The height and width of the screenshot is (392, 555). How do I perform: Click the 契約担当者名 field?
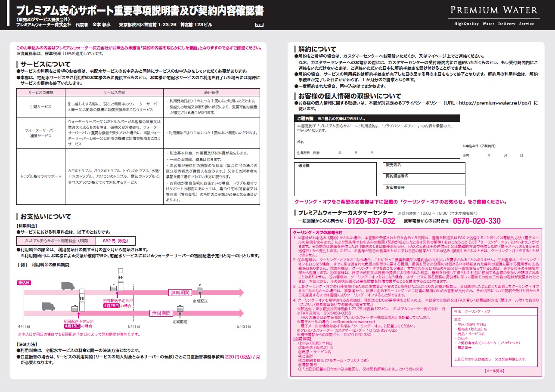point(424,179)
